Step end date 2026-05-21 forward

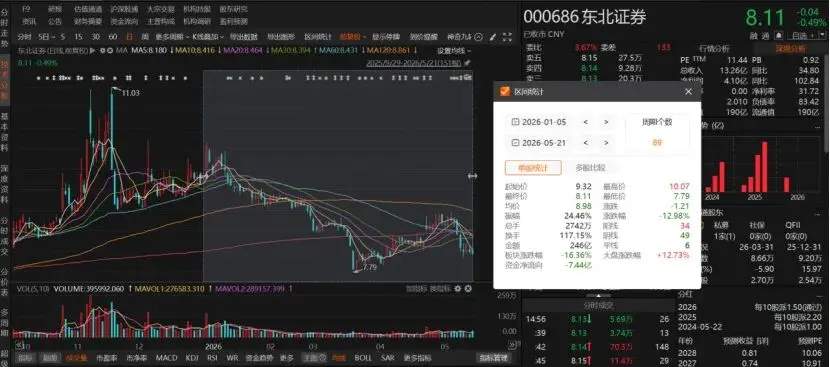606,143
